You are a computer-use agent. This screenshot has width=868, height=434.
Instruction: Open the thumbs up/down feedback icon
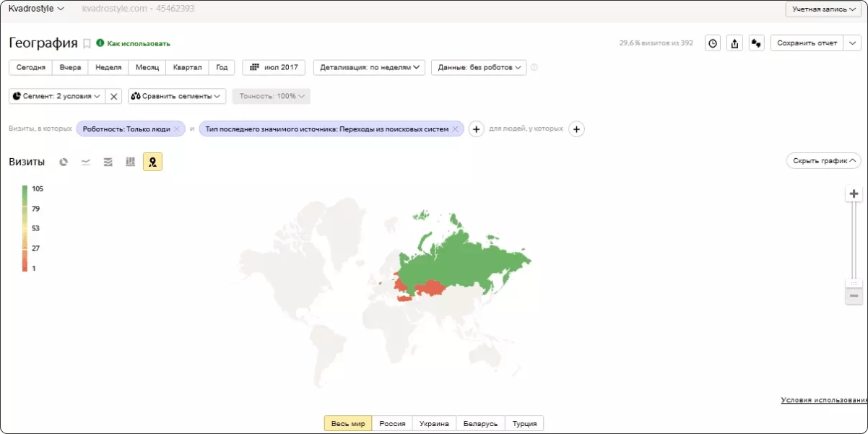(x=756, y=43)
